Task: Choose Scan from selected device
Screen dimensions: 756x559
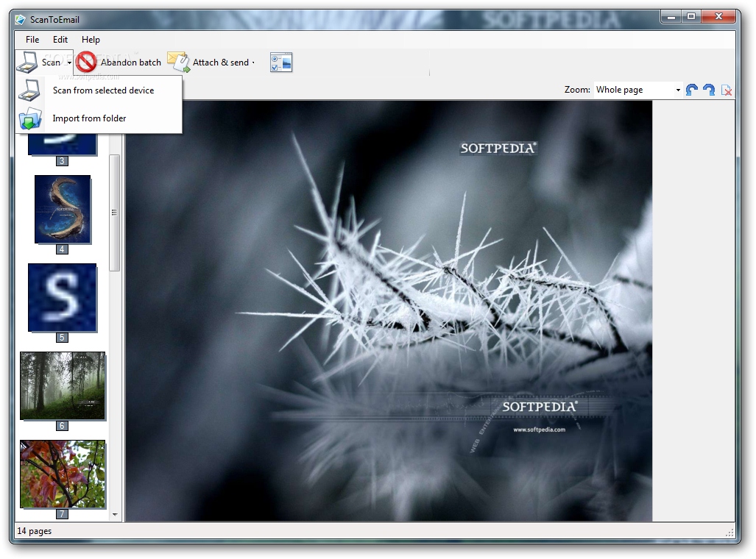Action: point(99,90)
